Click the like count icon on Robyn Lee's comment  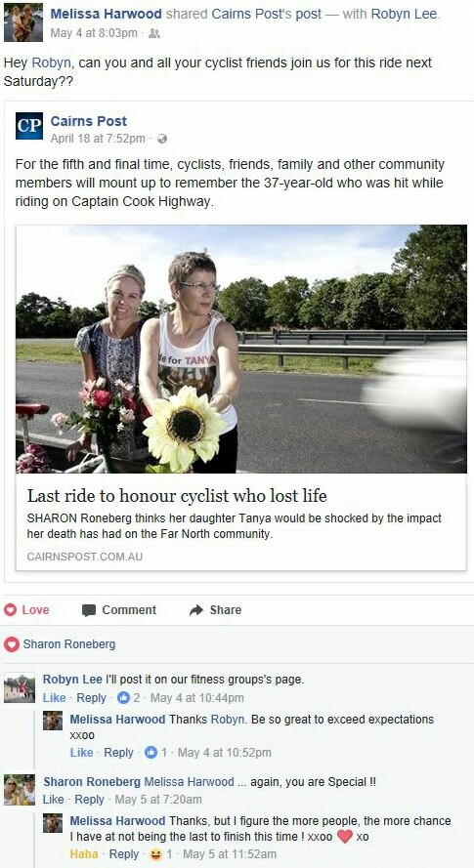pos(123,698)
